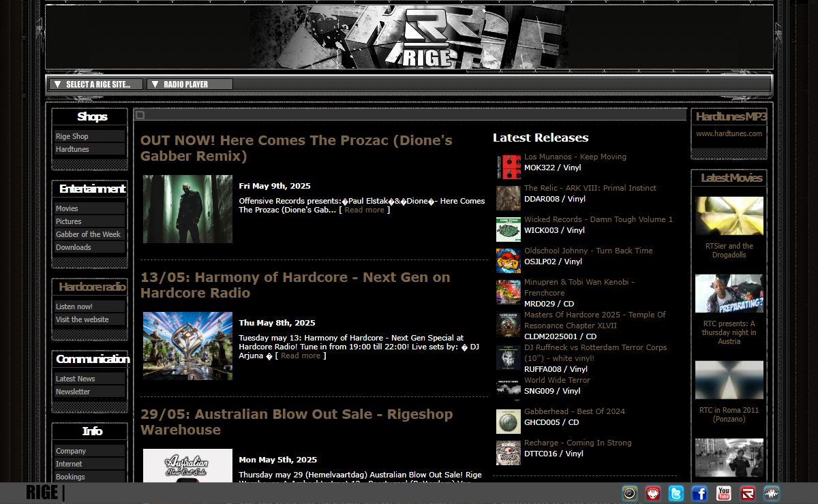Open Rige Shop in Shops menu
Screen dimensions: 818x504
coord(89,136)
